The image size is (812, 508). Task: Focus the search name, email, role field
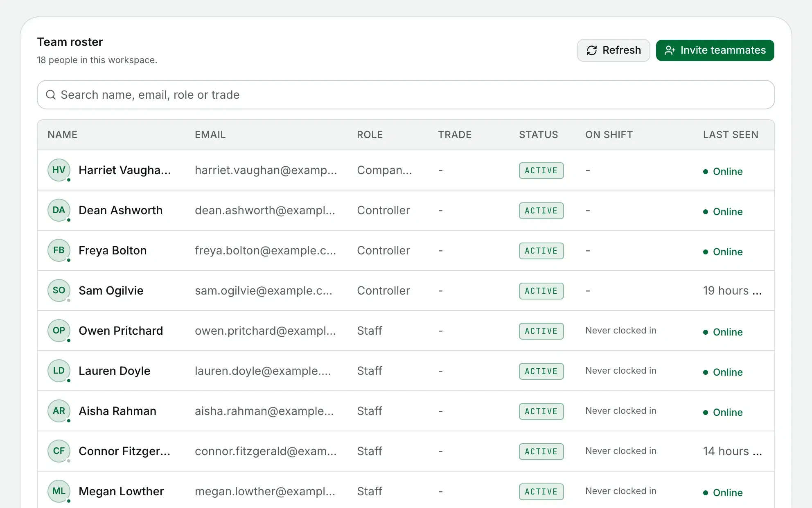coord(406,95)
